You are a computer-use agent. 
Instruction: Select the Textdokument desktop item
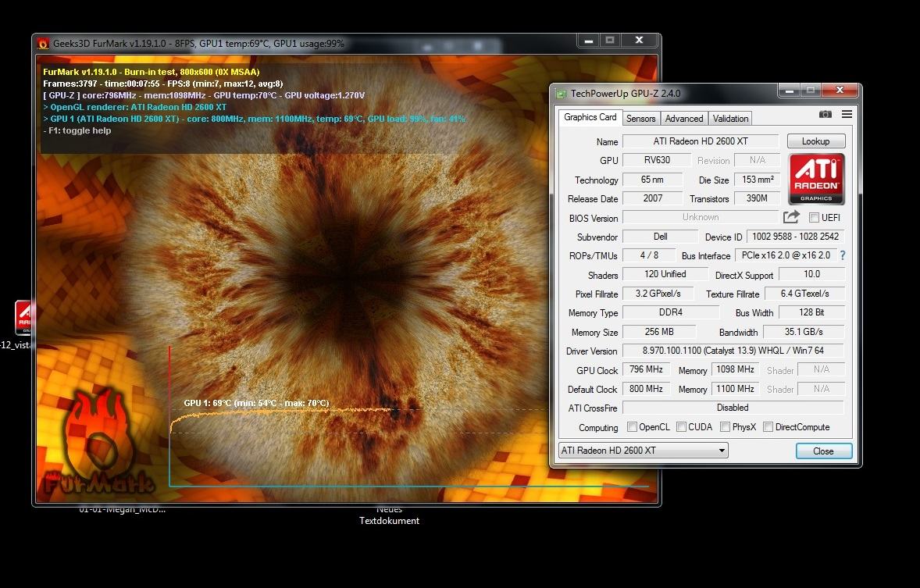[389, 515]
